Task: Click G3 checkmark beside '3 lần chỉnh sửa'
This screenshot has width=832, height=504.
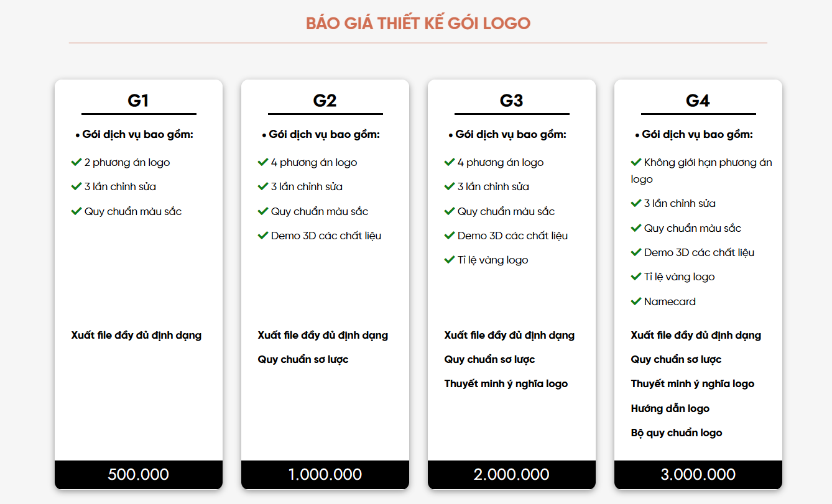Action: pos(450,186)
